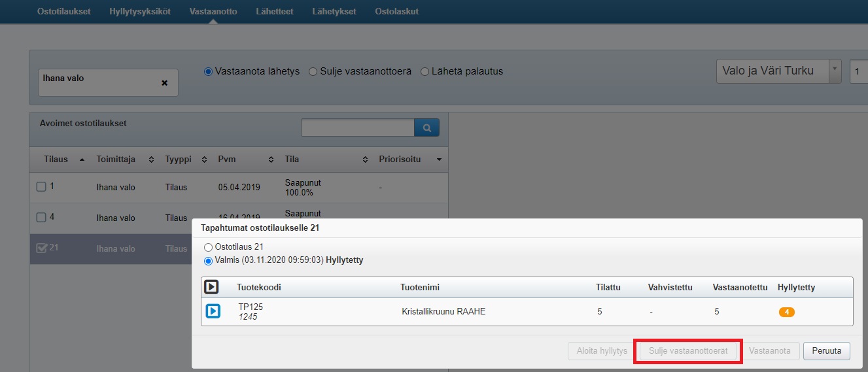868x372 pixels.
Task: Tick the checkbox for order 4
Action: pos(41,218)
